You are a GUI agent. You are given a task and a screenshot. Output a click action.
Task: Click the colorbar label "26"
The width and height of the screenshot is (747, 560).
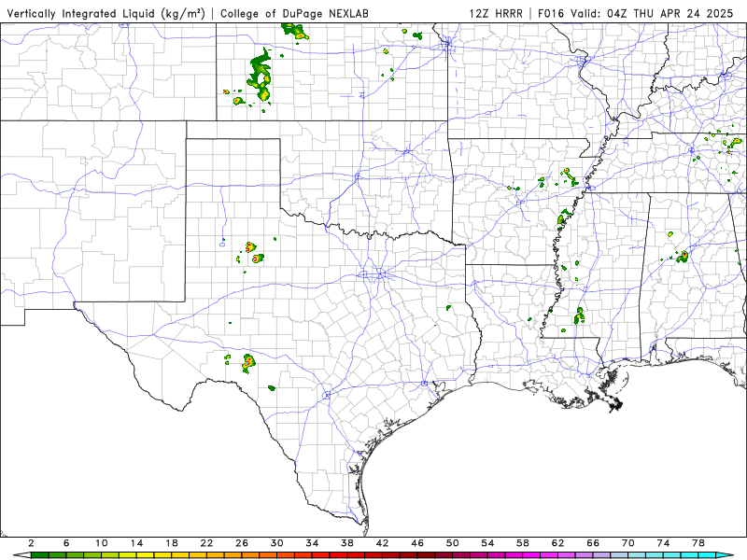pos(242,543)
